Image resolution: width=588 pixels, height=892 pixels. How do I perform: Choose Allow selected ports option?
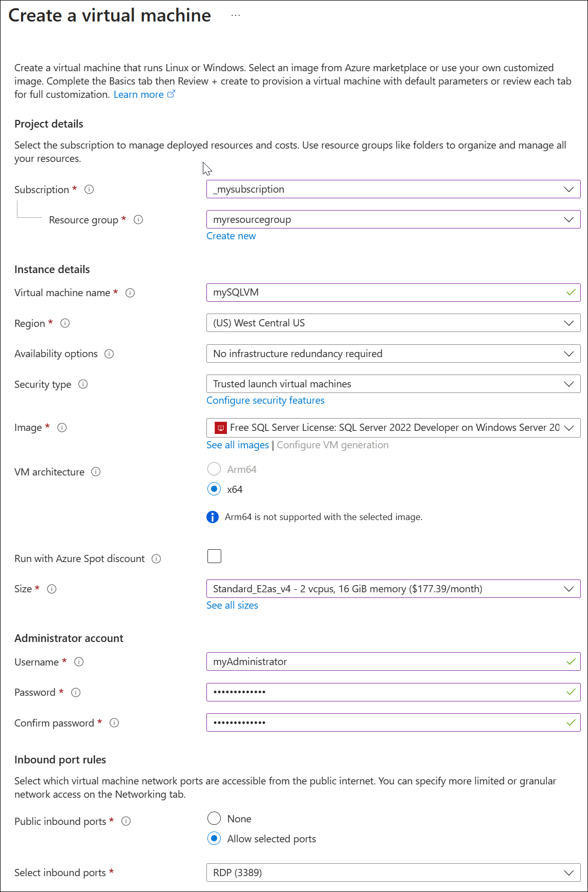point(214,839)
